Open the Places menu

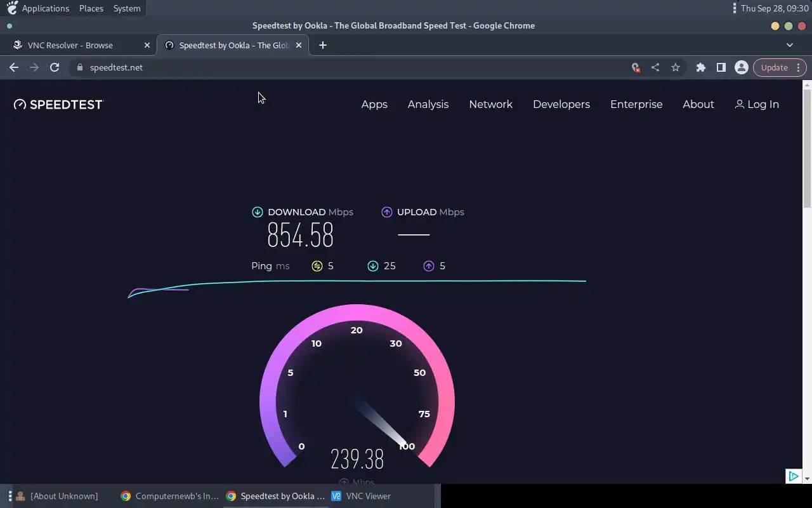pyautogui.click(x=91, y=8)
